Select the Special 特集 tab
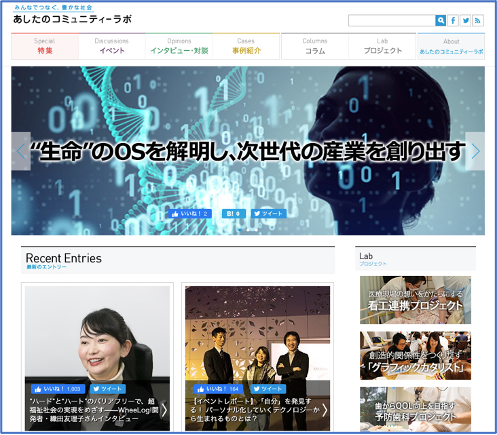This screenshot has height=435, width=497. coord(45,46)
